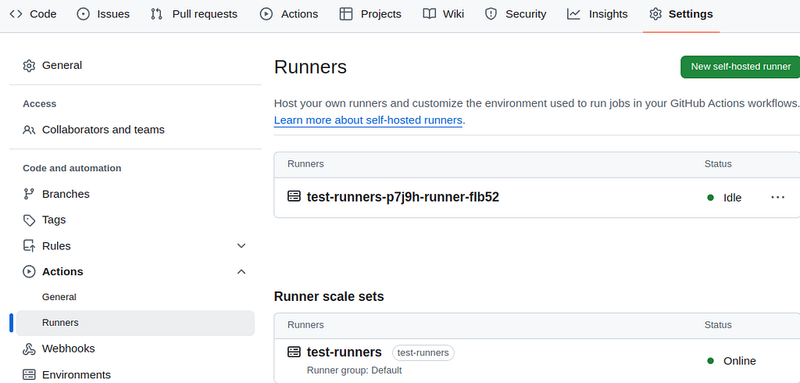The width and height of the screenshot is (800, 383).
Task: Switch to the Issues tab
Action: coord(103,14)
